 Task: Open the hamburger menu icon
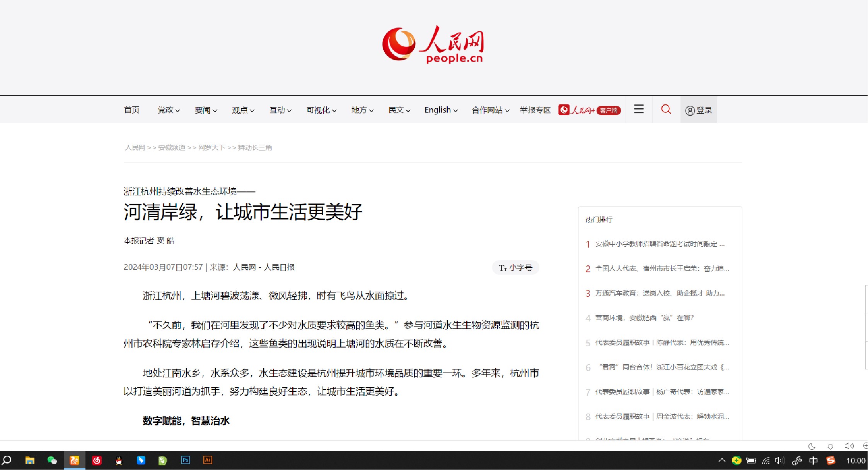(x=639, y=109)
